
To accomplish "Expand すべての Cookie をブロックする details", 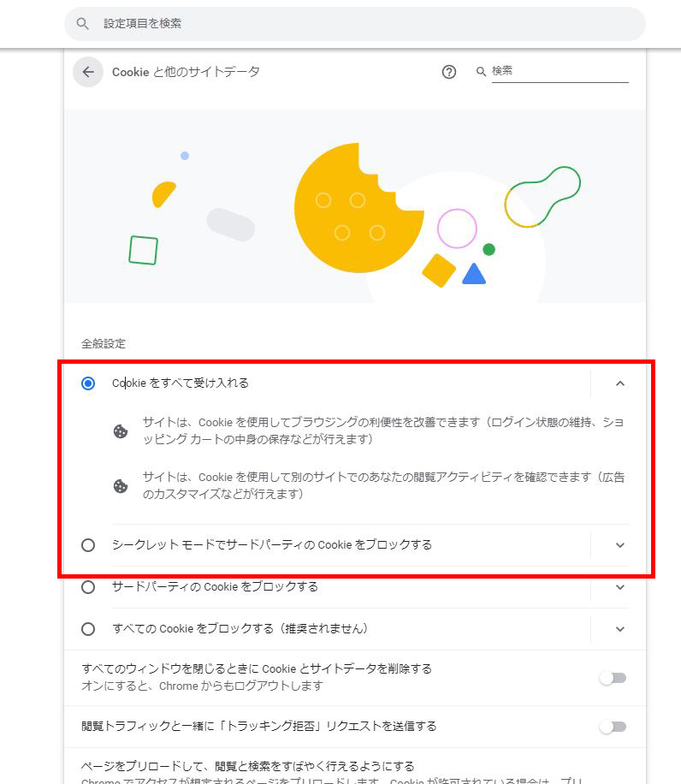I will pyautogui.click(x=619, y=629).
